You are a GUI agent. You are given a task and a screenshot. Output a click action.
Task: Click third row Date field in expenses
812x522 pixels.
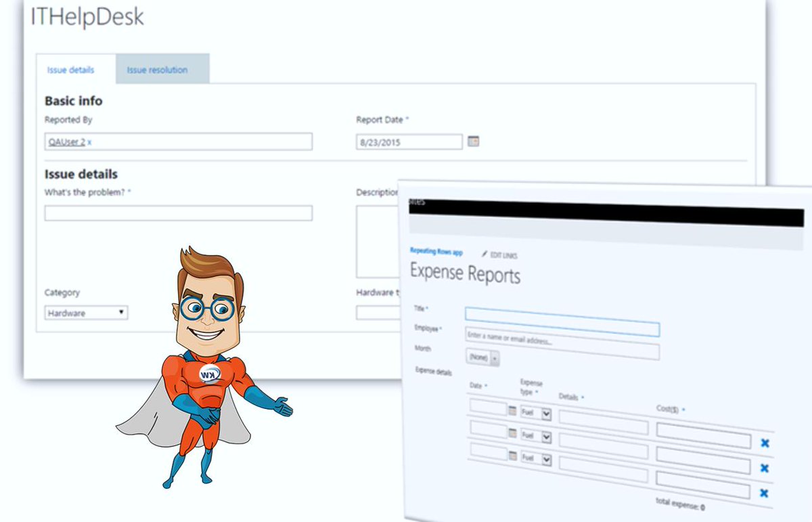point(489,452)
